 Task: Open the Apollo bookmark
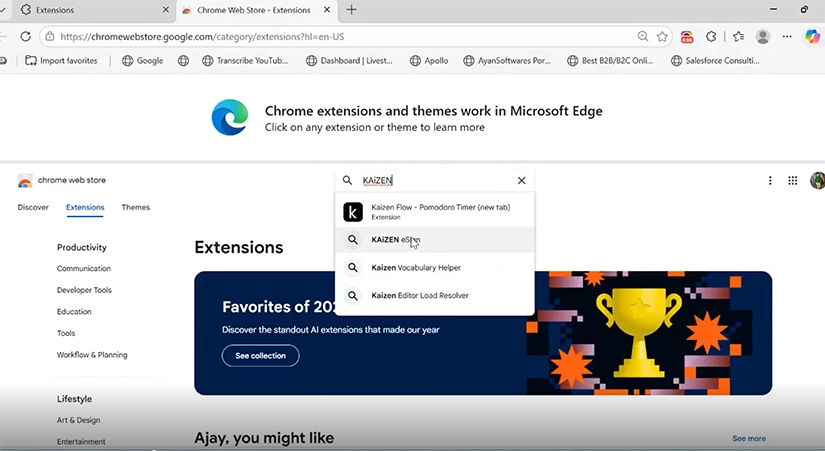tap(429, 61)
